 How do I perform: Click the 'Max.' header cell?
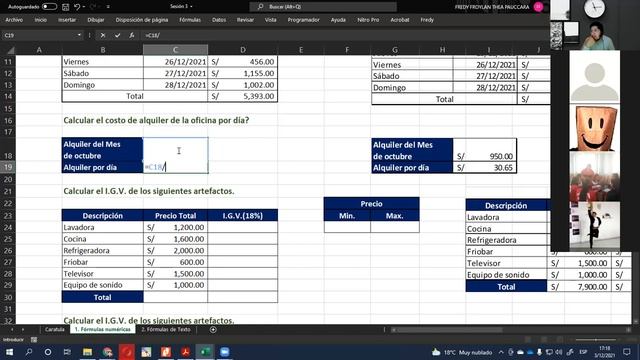[395, 216]
